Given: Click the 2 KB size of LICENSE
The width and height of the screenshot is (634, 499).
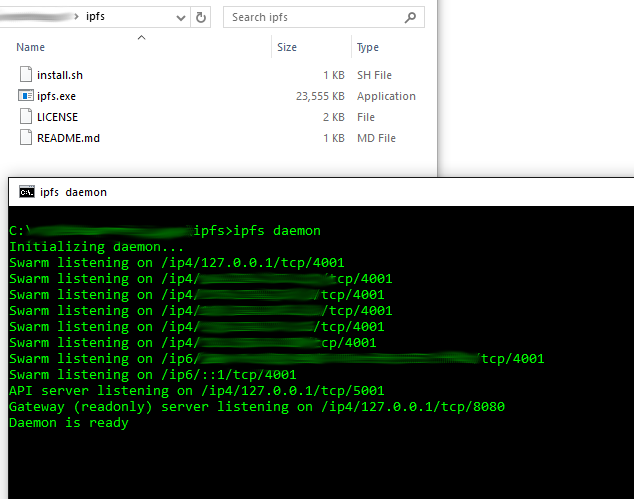Looking at the screenshot, I should pos(334,117).
